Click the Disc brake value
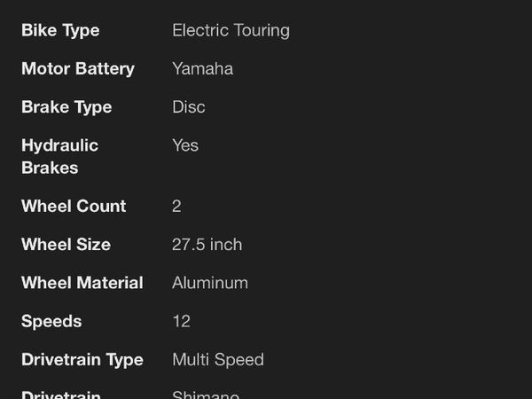 (189, 107)
